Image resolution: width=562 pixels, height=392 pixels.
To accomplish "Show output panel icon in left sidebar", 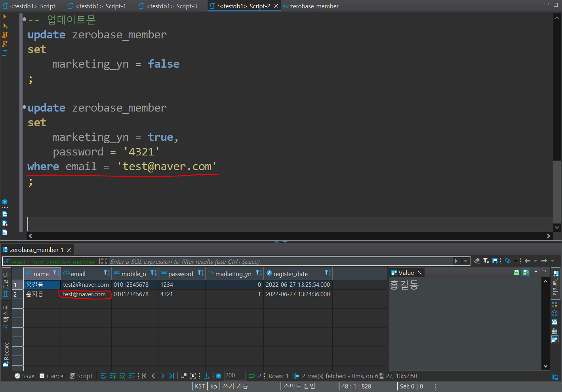I will tap(5, 214).
